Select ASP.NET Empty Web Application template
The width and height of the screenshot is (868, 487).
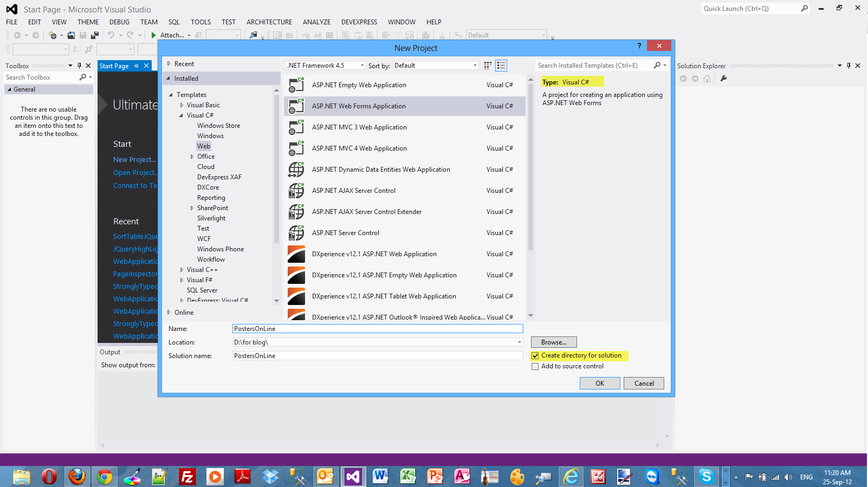point(405,85)
